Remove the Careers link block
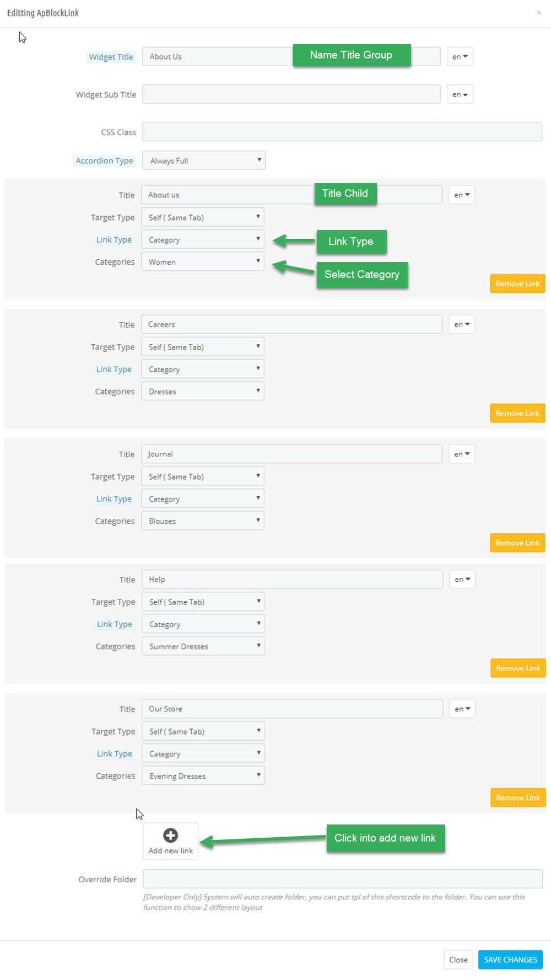 click(x=517, y=413)
